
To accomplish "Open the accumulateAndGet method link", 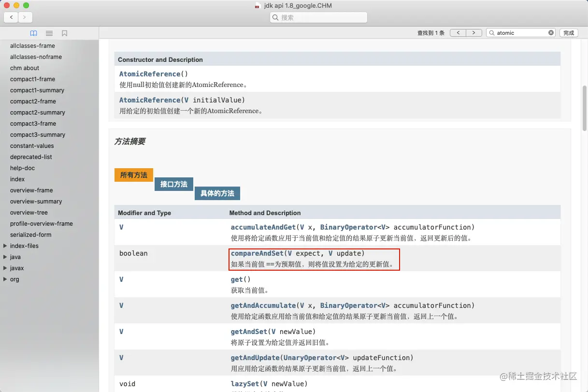I will (x=263, y=227).
